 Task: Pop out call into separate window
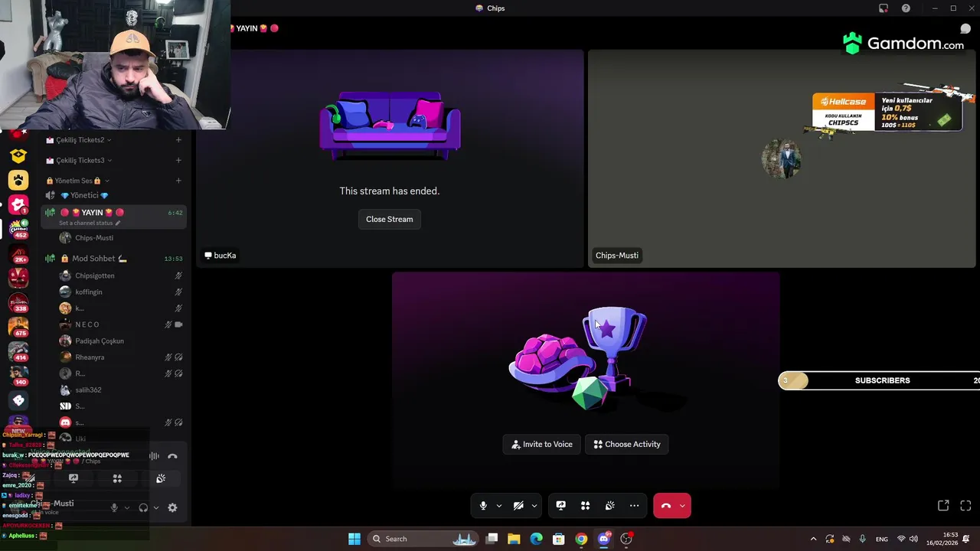[x=943, y=506]
